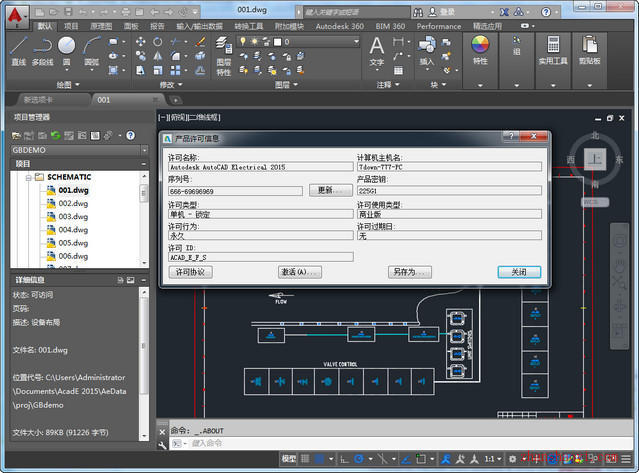The height and width of the screenshot is (473, 639).
Task: Click 另存为 button in license dialog
Action: 410,272
